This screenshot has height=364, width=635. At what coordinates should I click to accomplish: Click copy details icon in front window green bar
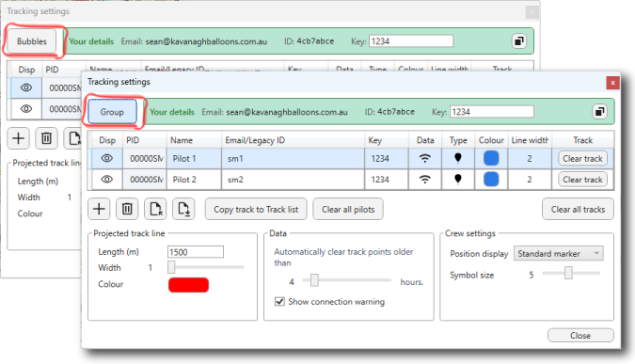[x=599, y=111]
